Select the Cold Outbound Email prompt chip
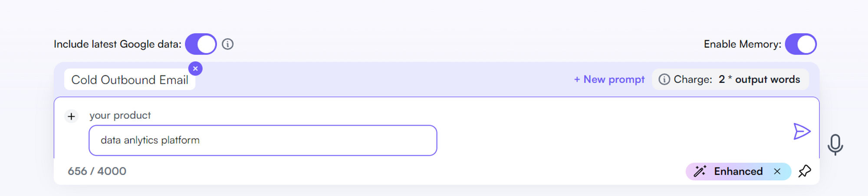The image size is (868, 196). [x=129, y=80]
